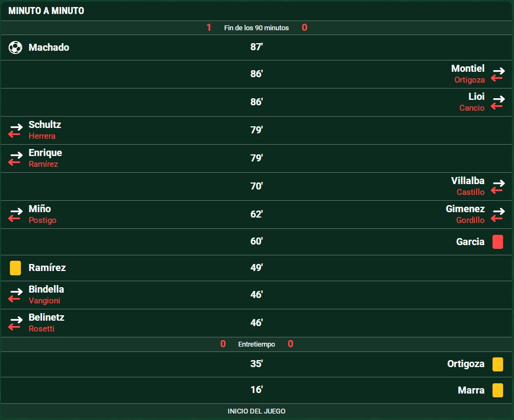Click the 87' minute marker

[256, 48]
